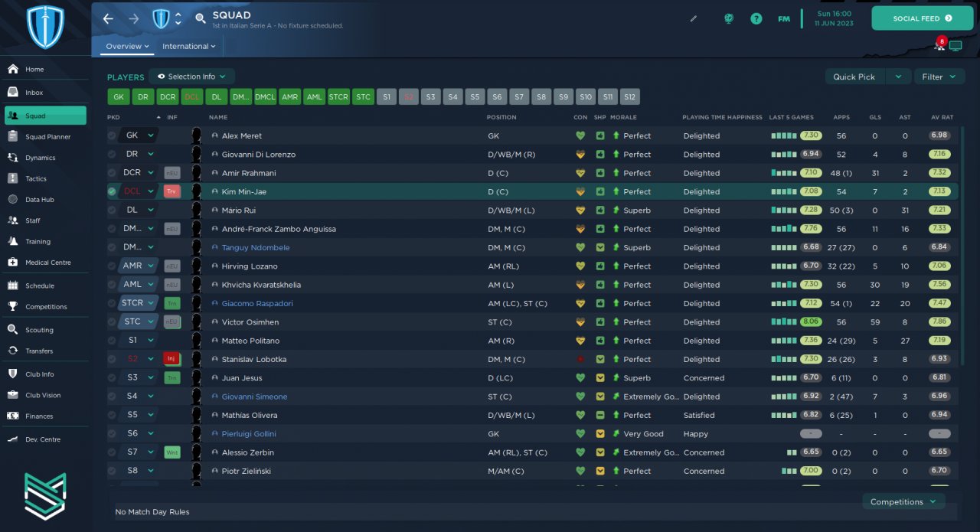Open the Staff section

coord(44,220)
